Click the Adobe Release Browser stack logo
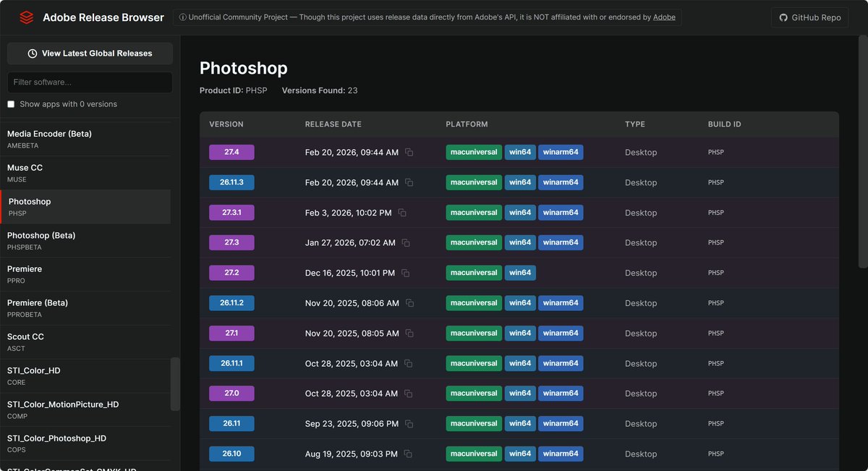Viewport: 868px width, 471px height. click(x=27, y=17)
